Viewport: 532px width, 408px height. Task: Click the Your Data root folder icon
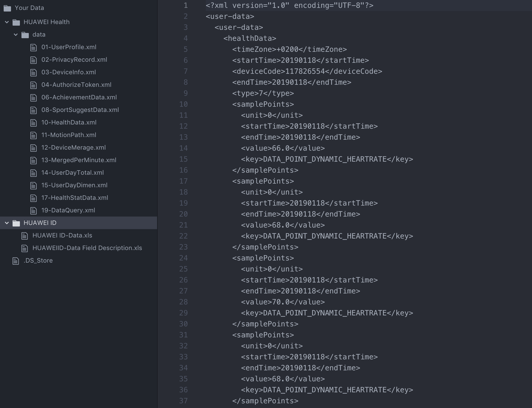7,8
